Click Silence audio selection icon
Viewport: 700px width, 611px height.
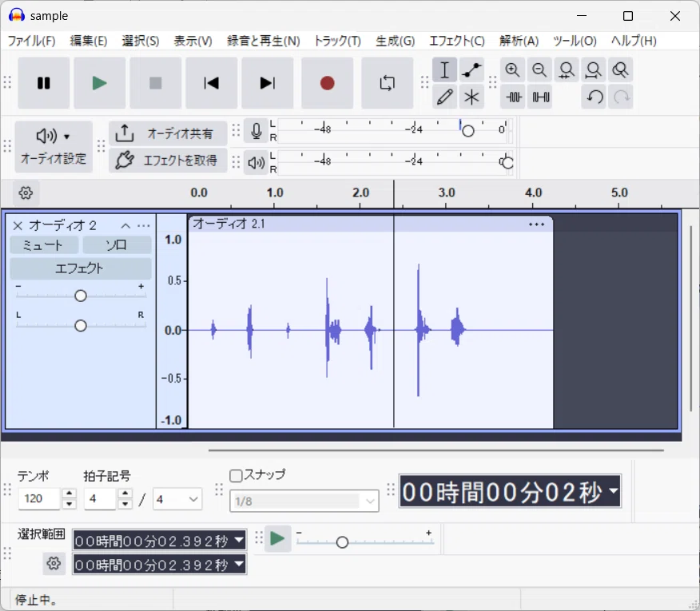tap(539, 97)
